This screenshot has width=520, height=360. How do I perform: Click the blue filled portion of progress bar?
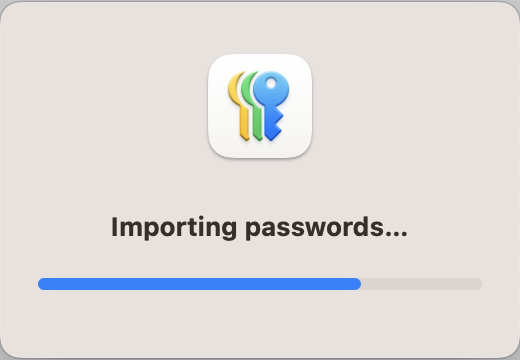point(199,284)
